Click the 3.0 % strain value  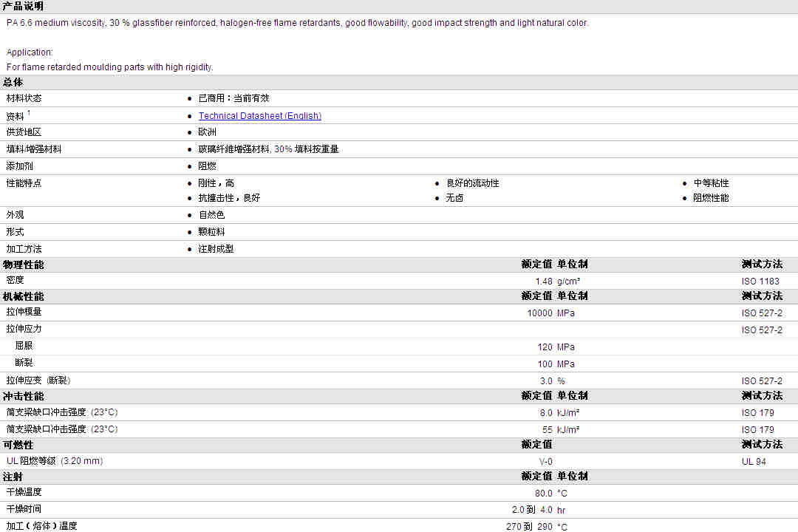pos(552,381)
